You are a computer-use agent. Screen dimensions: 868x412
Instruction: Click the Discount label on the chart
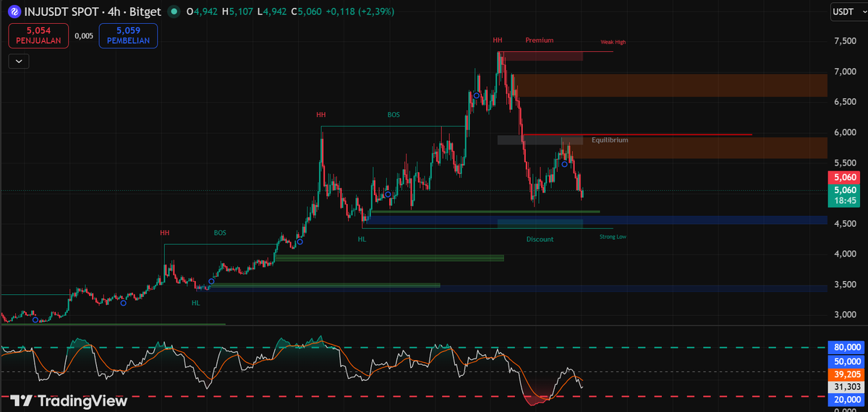[x=540, y=239]
